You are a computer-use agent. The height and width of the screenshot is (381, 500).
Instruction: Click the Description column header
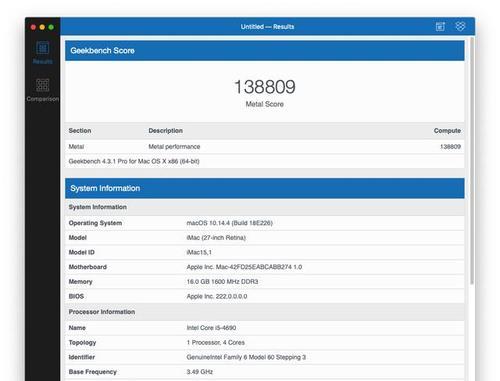point(165,131)
